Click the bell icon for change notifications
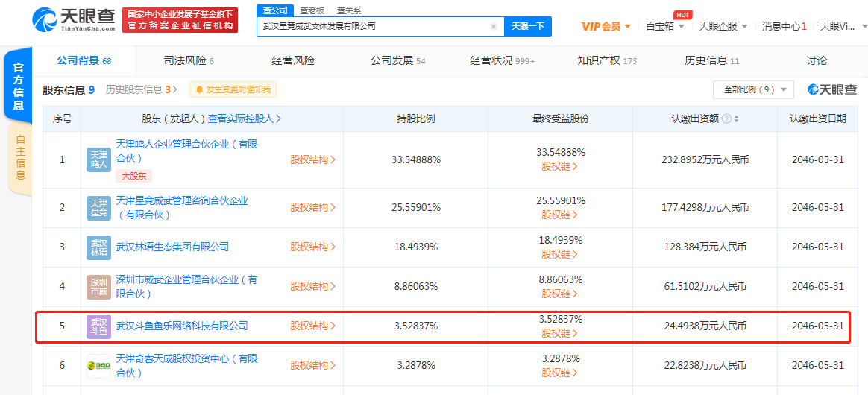 pos(199,90)
